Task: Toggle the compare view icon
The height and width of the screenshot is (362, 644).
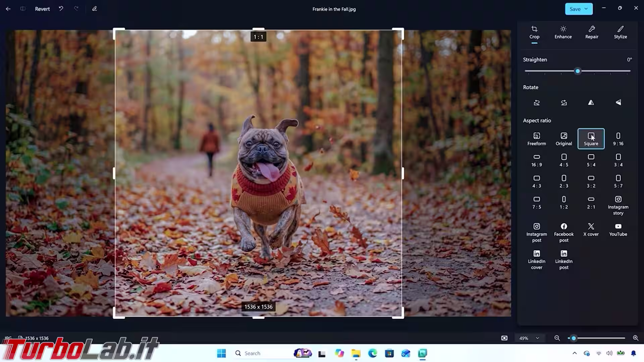Action: (23, 9)
